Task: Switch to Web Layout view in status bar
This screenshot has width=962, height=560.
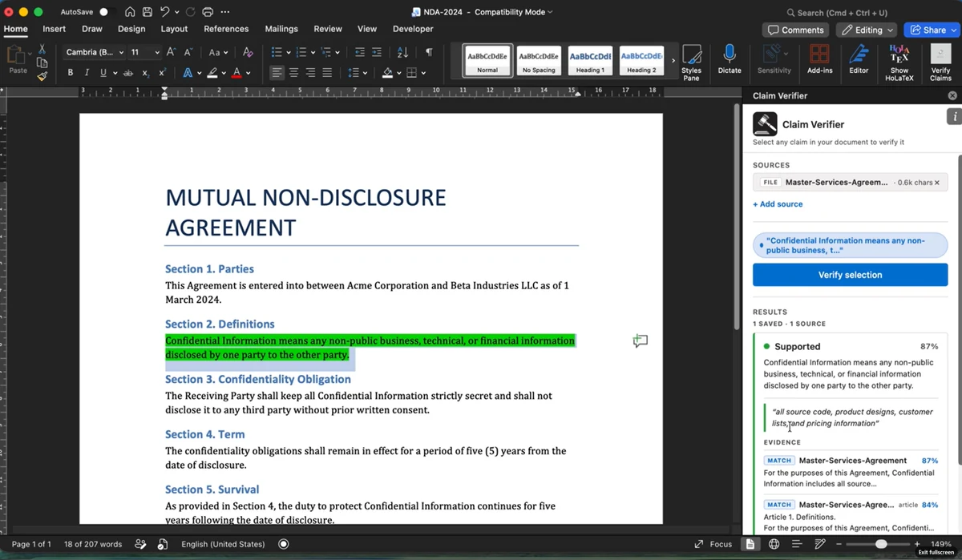Action: click(774, 544)
